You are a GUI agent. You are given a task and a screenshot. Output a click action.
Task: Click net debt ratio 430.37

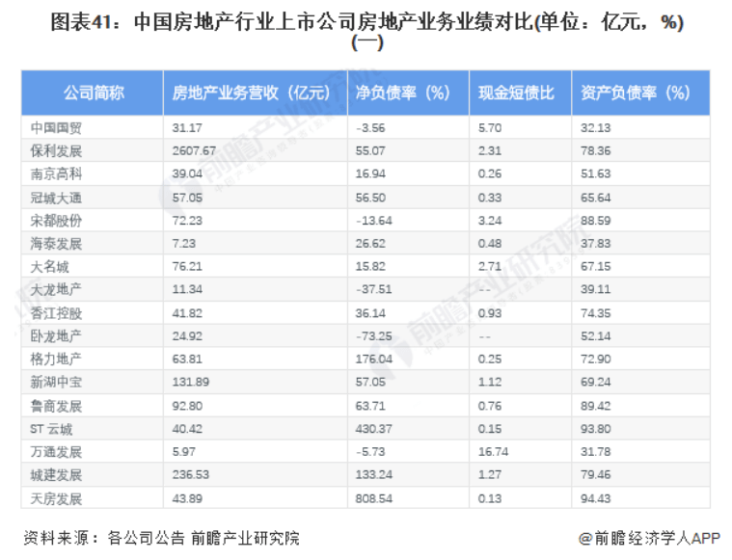pos(374,429)
